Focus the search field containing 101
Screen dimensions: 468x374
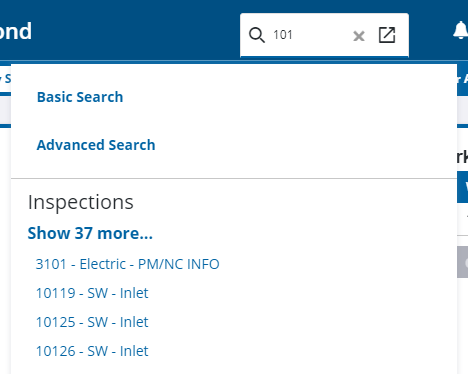pos(310,35)
